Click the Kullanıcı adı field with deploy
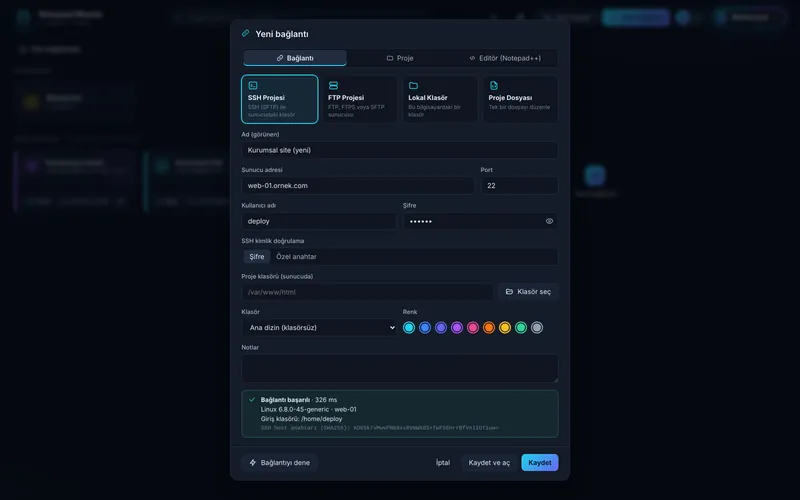The width and height of the screenshot is (800, 500). (319, 221)
